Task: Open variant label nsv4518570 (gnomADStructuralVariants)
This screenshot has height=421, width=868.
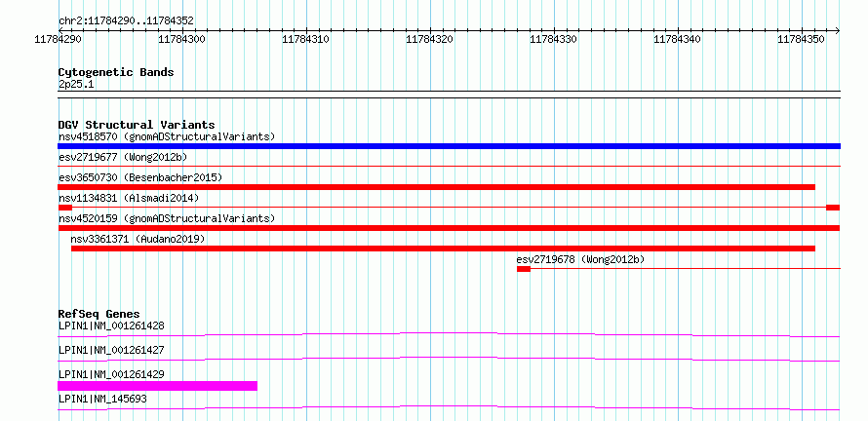Action: pyautogui.click(x=167, y=136)
